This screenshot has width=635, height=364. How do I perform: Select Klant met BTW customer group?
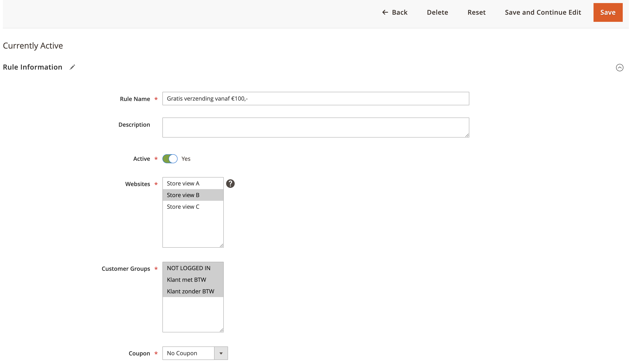coord(187,280)
